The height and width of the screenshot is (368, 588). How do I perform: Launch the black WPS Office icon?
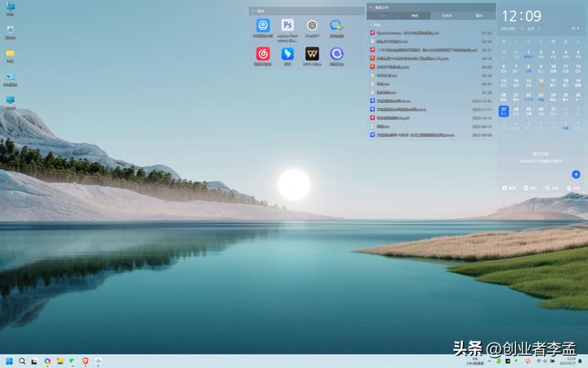[x=312, y=54]
